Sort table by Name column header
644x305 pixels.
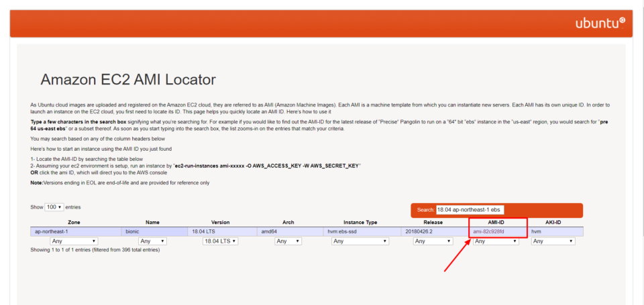(152, 222)
